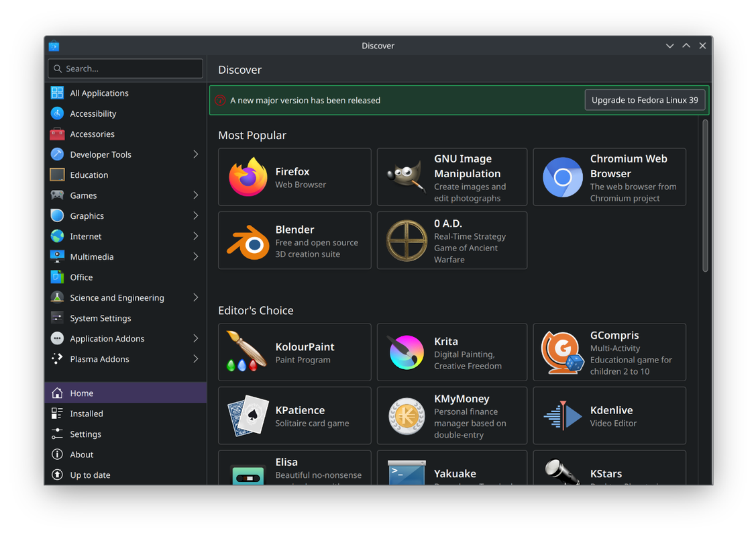Open the Installed applications page
The image size is (756, 537).
[x=125, y=413]
